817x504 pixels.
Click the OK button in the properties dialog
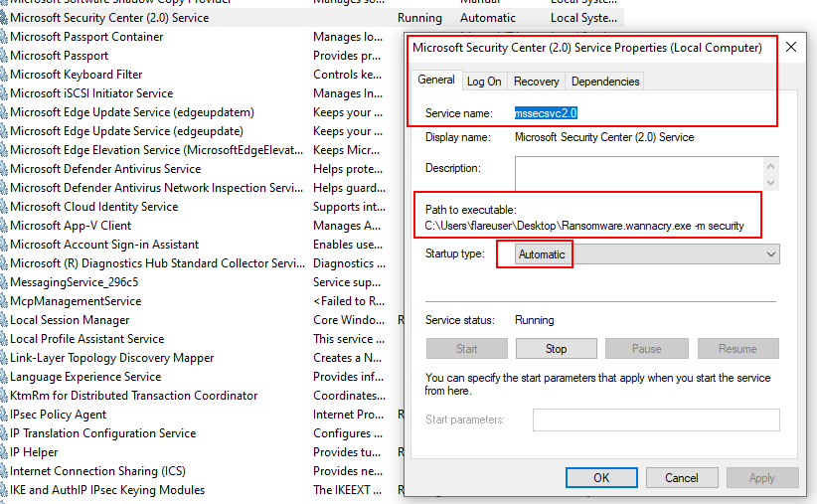(x=601, y=477)
